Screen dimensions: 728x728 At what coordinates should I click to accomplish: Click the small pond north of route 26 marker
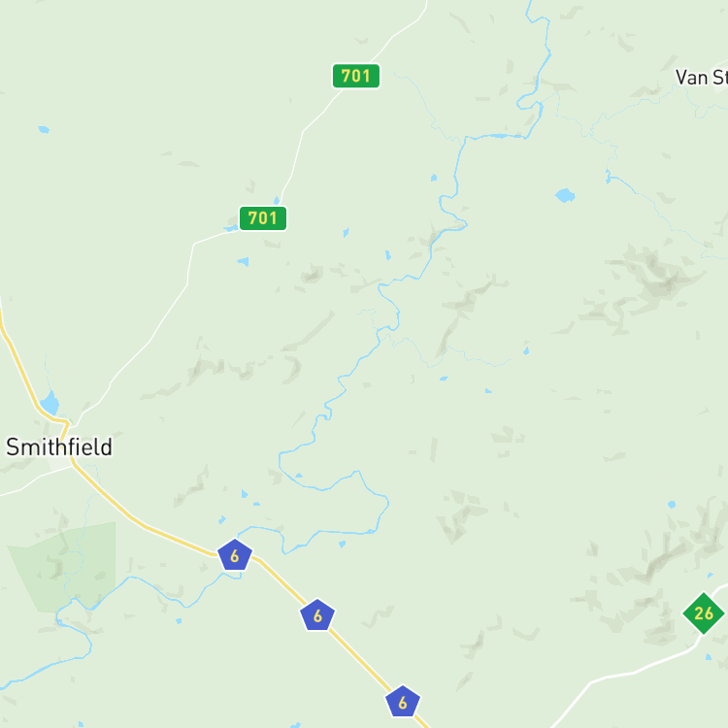click(x=672, y=504)
